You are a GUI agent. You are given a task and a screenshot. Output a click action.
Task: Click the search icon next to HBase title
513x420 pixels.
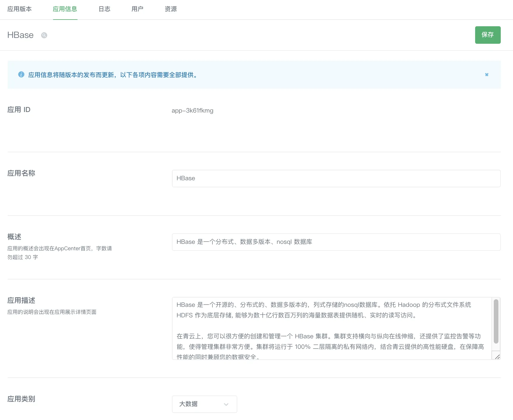click(x=44, y=35)
